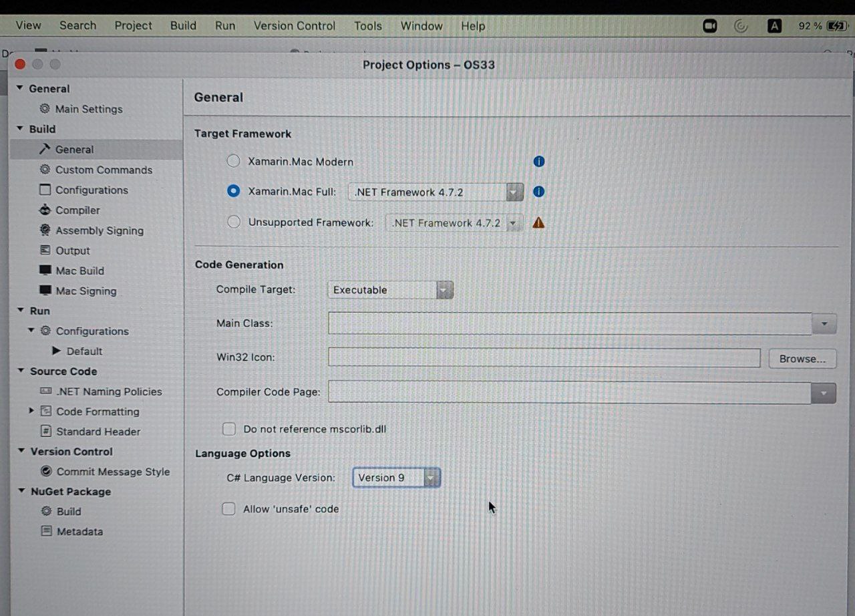The image size is (855, 616).
Task: Collapse the Run section in sidebar
Action: point(21,310)
